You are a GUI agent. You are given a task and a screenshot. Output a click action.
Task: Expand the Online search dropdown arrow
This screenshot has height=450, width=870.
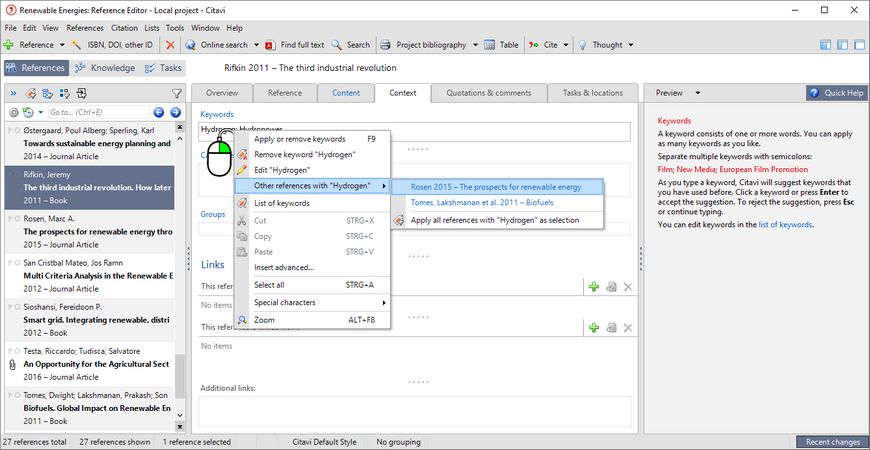[256, 45]
